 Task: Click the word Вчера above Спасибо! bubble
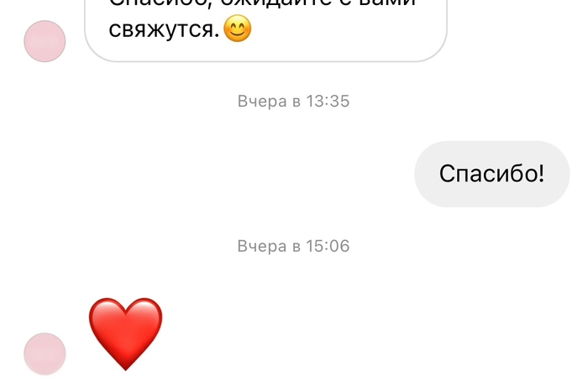pos(262,102)
